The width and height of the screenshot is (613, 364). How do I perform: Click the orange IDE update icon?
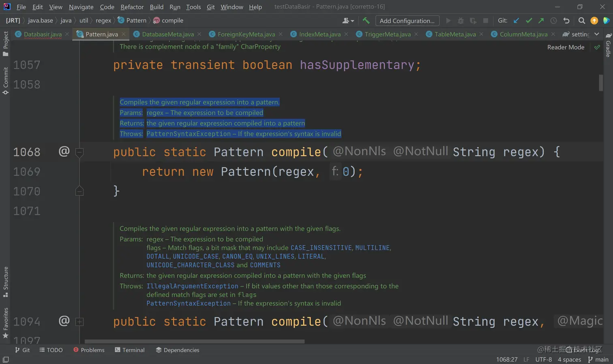[x=594, y=20]
